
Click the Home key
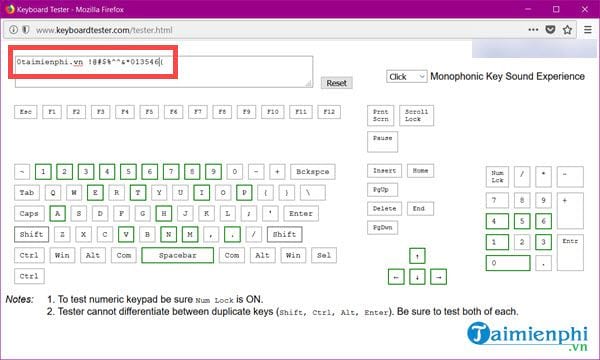point(420,171)
